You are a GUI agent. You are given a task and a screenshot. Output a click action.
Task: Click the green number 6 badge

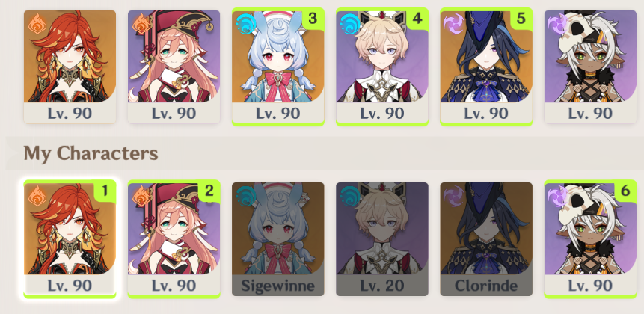[625, 191]
